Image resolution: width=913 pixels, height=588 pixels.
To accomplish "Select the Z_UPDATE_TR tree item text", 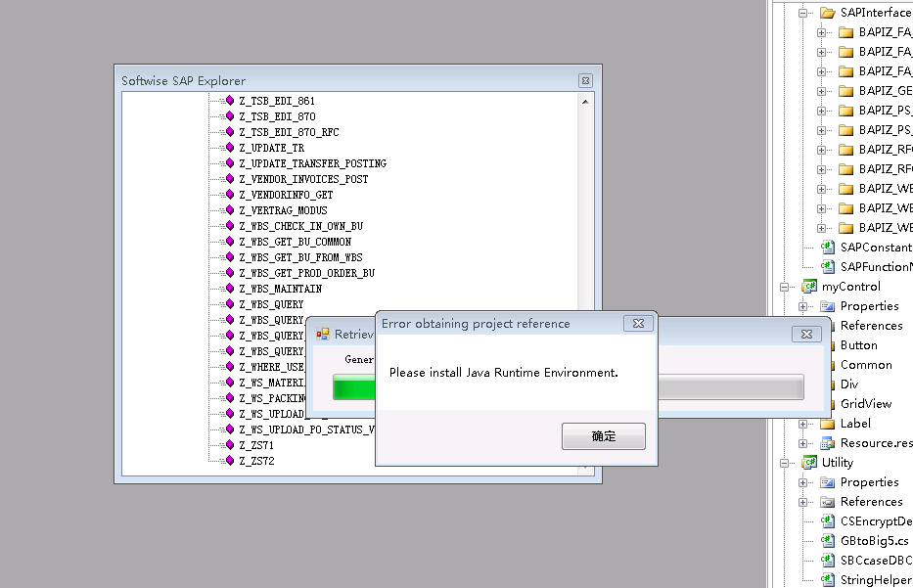I will (x=271, y=148).
